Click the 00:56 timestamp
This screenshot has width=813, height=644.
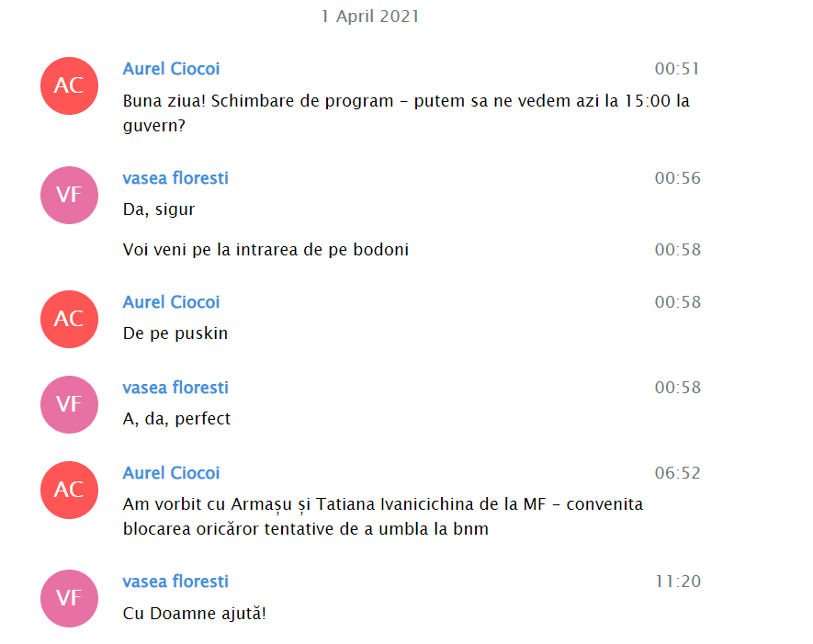click(x=677, y=178)
